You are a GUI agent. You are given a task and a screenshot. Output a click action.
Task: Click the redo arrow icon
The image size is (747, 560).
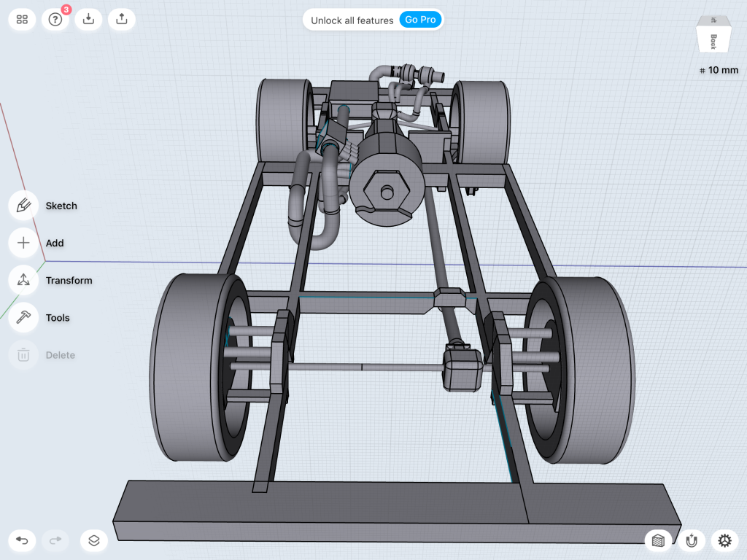click(55, 540)
